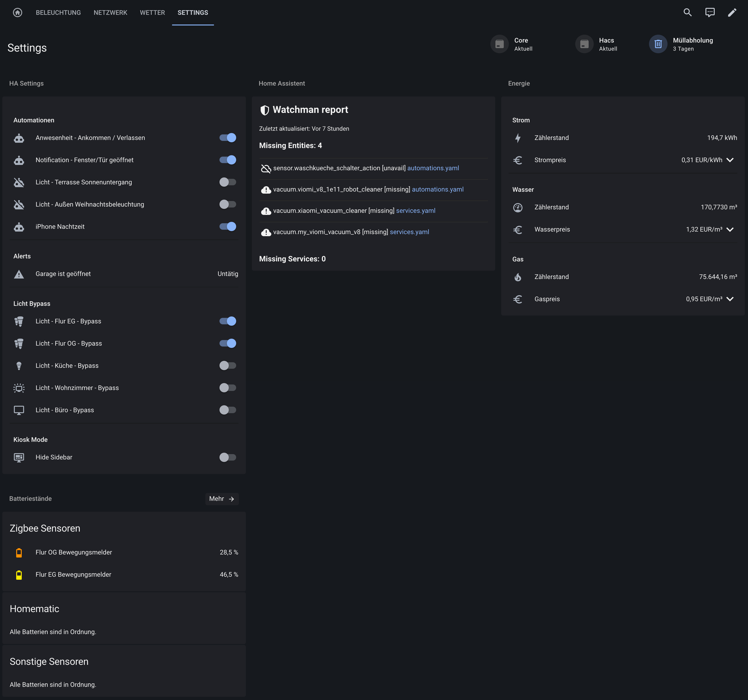
Task: Click the 28,5 % battery value
Action: pyautogui.click(x=229, y=552)
